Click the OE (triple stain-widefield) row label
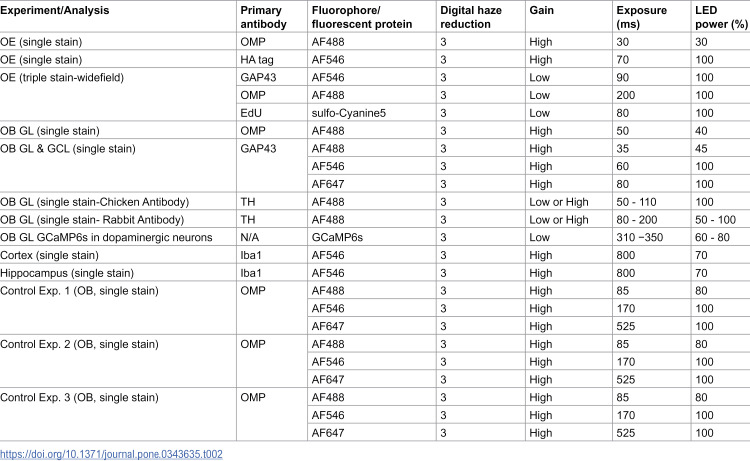The width and height of the screenshot is (750, 461). 62,77
